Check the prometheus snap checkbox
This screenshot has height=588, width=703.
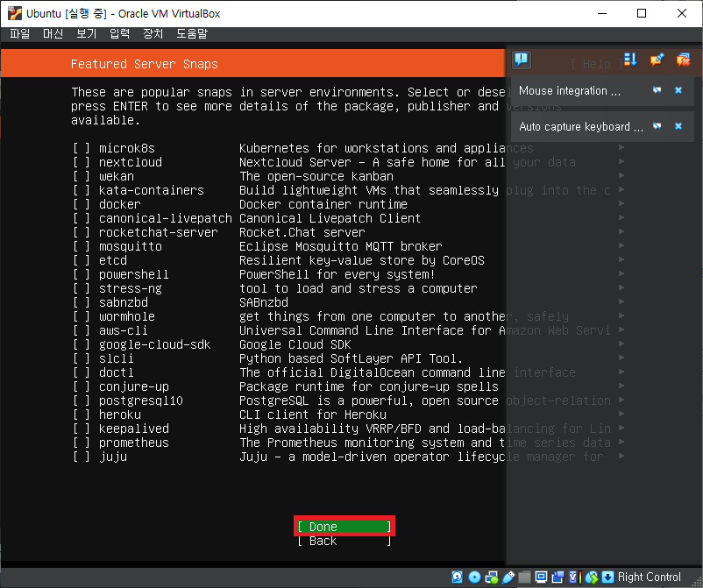(82, 443)
